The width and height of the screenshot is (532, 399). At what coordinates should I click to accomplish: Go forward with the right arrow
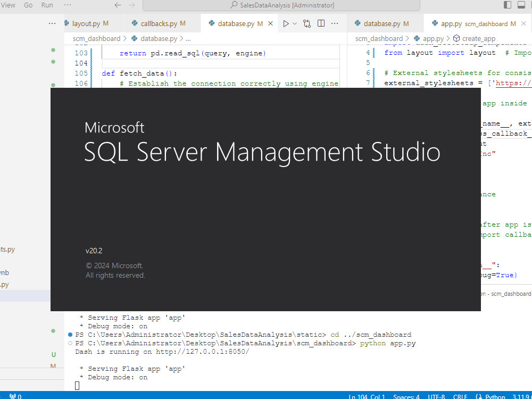(131, 5)
